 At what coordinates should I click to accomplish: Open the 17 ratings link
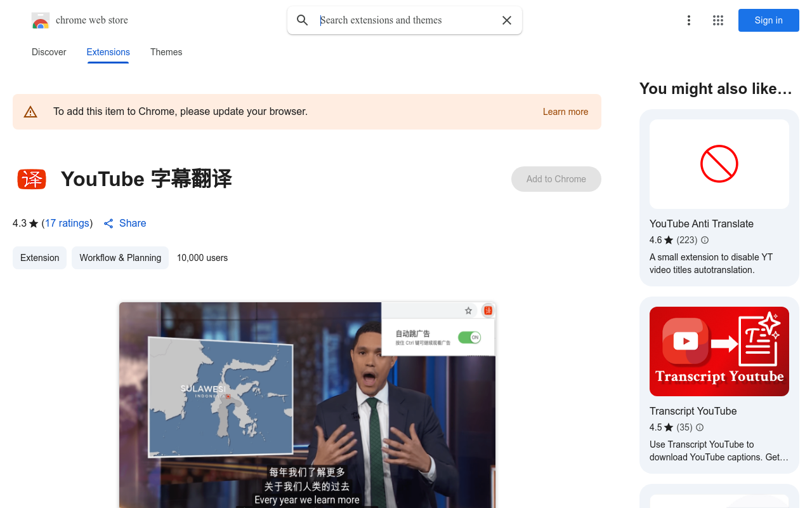click(67, 223)
